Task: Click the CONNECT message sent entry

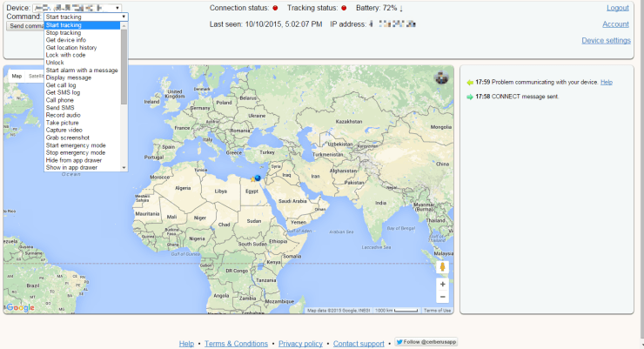Action: tap(517, 97)
